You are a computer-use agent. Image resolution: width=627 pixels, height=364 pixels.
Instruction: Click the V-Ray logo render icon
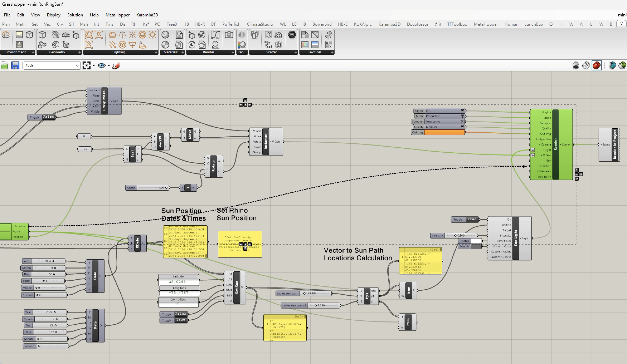(202, 35)
